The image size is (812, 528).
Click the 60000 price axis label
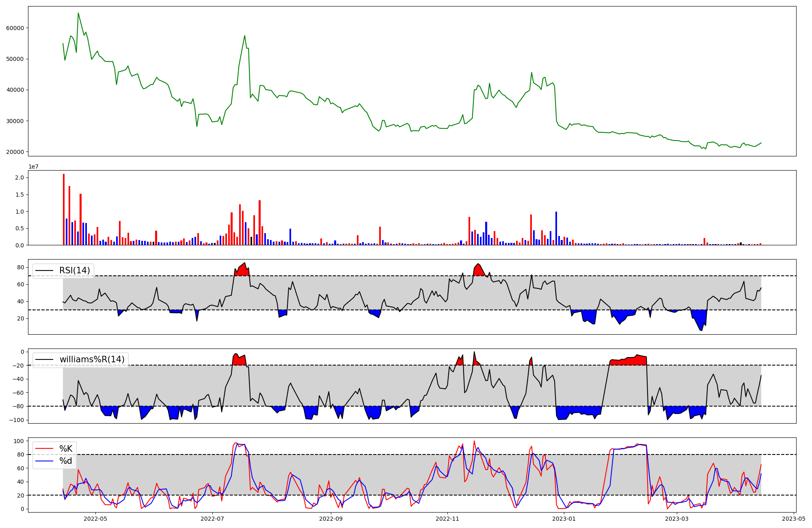tap(15, 28)
